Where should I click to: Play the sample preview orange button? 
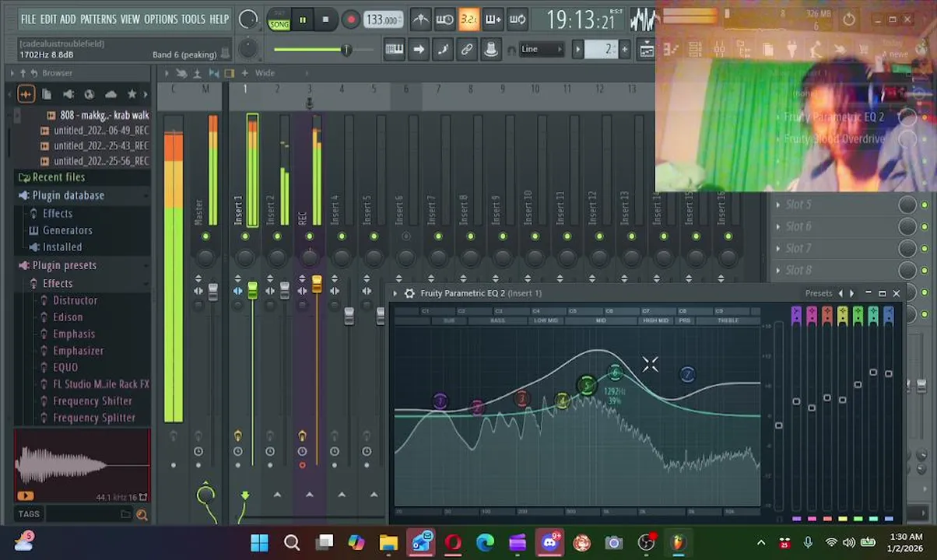25,495
